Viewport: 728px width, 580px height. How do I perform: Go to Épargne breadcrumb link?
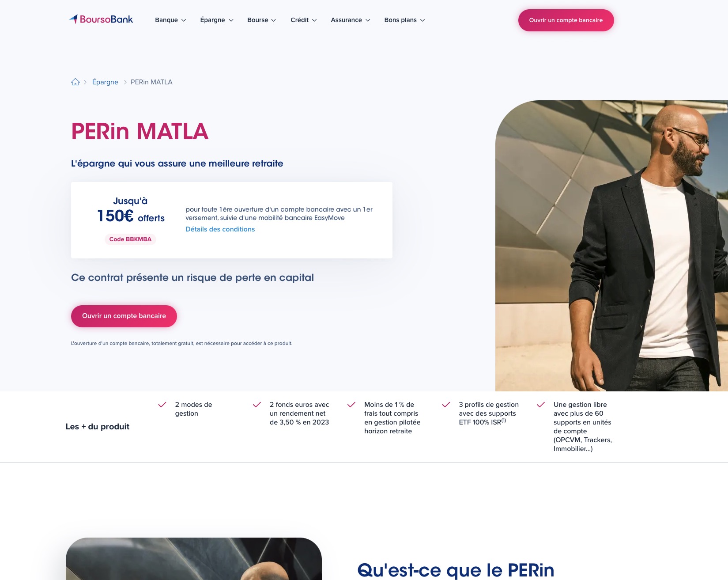[x=105, y=82]
